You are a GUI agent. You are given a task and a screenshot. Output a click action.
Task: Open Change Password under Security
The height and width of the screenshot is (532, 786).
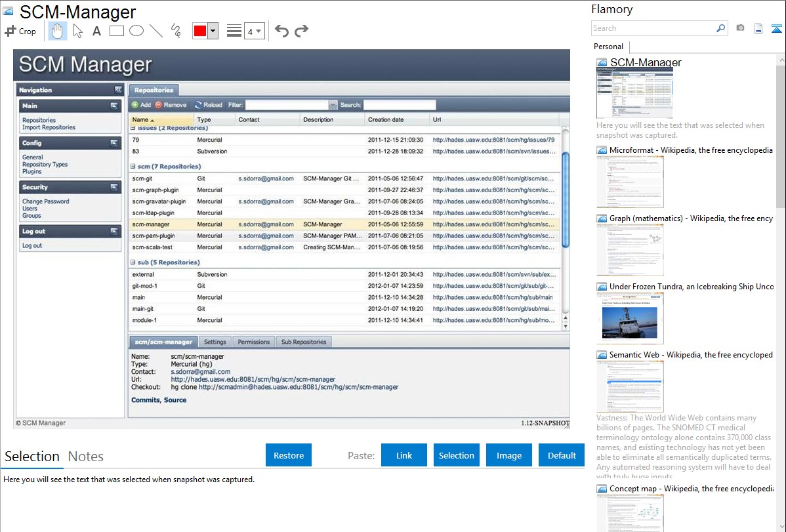click(46, 201)
